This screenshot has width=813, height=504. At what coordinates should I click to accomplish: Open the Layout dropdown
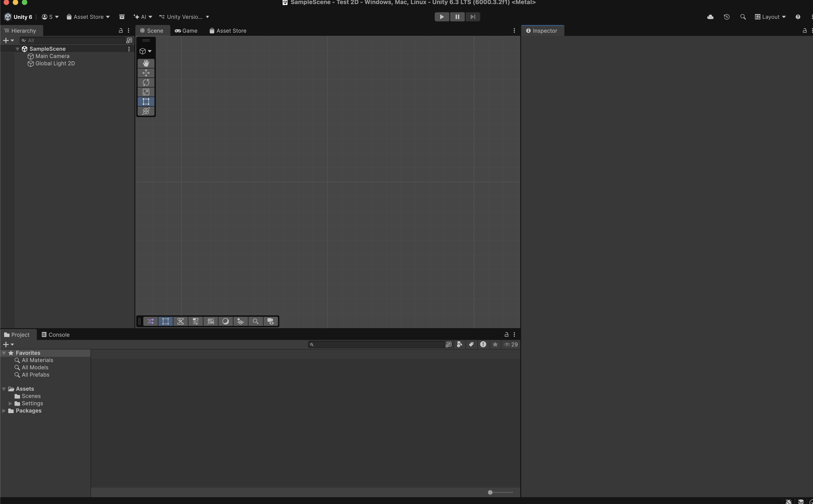pyautogui.click(x=770, y=17)
